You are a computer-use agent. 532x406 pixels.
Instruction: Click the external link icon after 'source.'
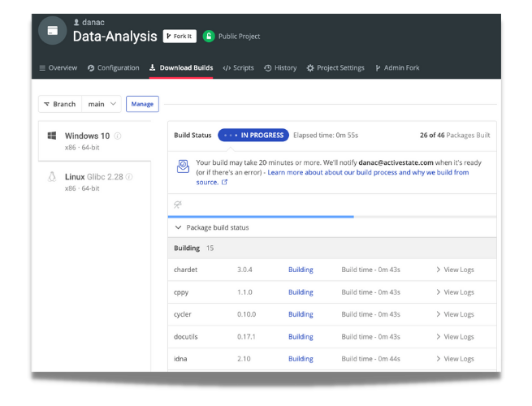[224, 182]
